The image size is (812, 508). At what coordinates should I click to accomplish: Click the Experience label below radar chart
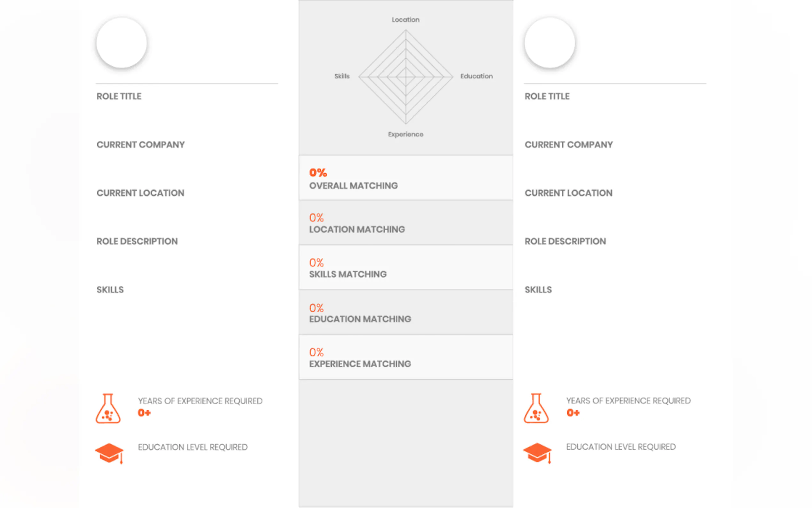405,134
